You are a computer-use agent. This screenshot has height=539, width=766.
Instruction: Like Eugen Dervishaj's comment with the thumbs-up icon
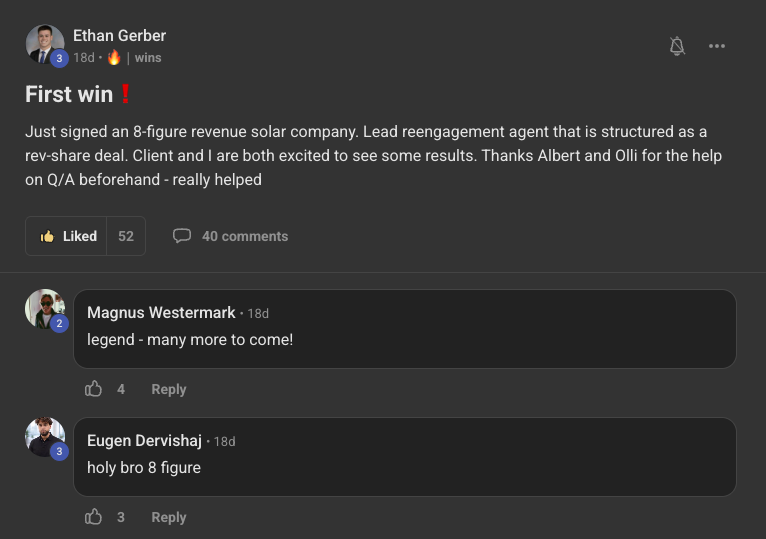pos(94,517)
